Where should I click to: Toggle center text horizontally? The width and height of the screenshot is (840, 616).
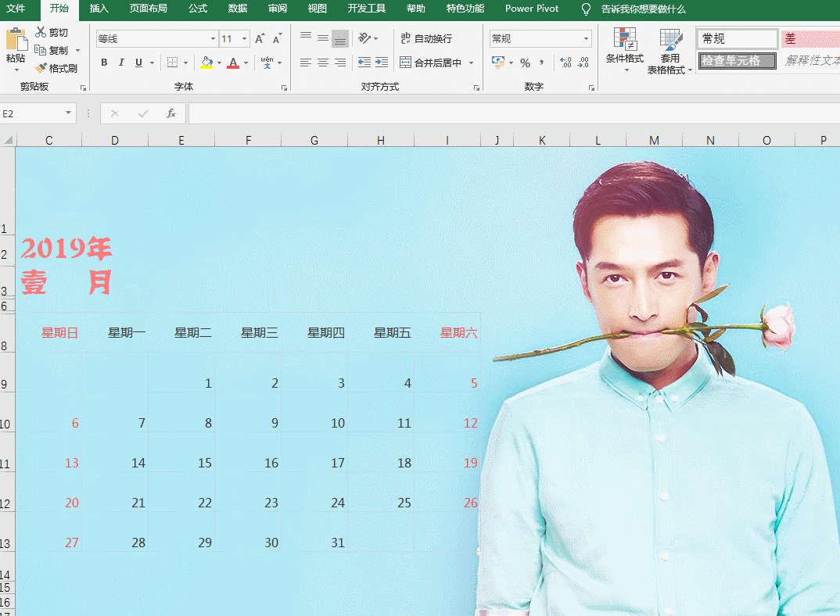323,63
